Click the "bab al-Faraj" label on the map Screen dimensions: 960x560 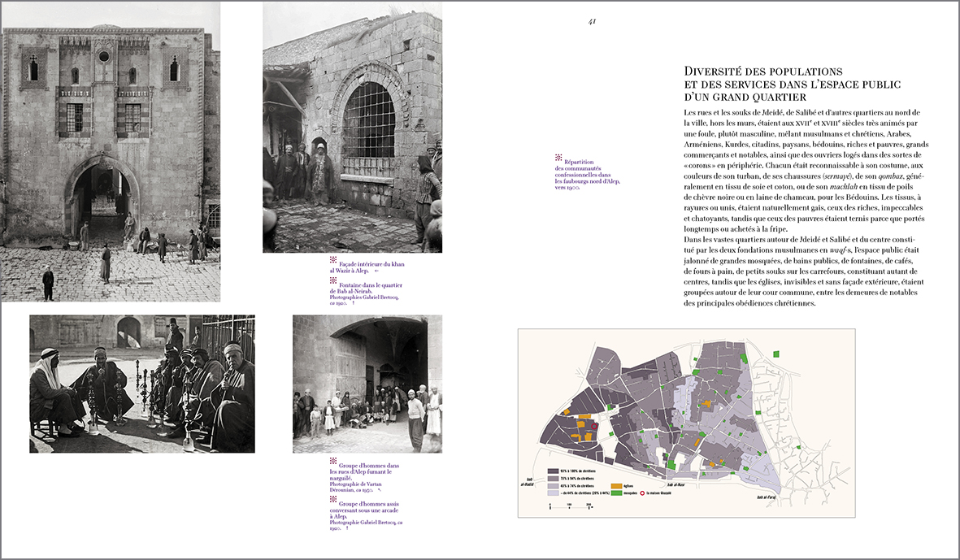point(768,497)
